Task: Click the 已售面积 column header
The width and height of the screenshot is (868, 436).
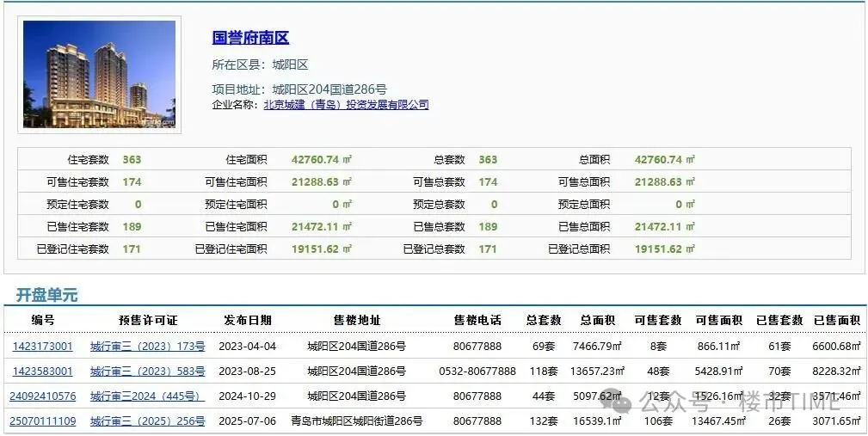Action: 837,320
